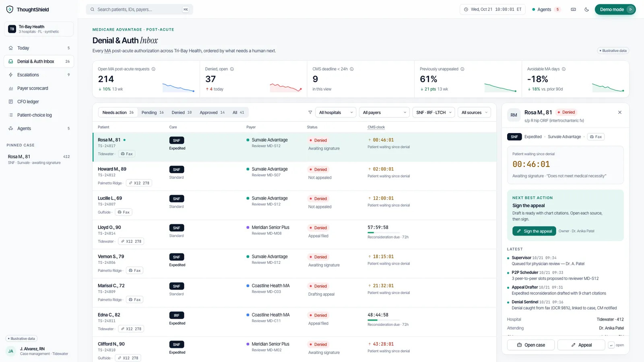The height and width of the screenshot is (362, 644).
Task: Click Fax tag on Lucille L. row
Action: click(x=124, y=212)
